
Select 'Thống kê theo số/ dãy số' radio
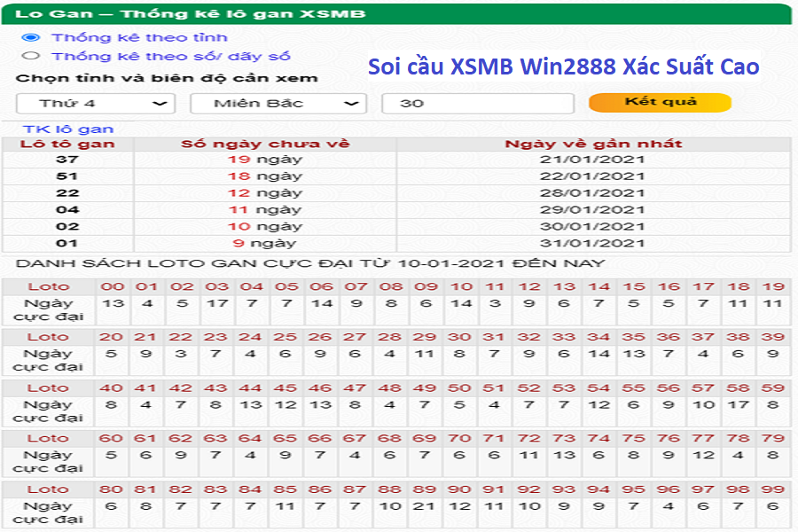coord(31,56)
